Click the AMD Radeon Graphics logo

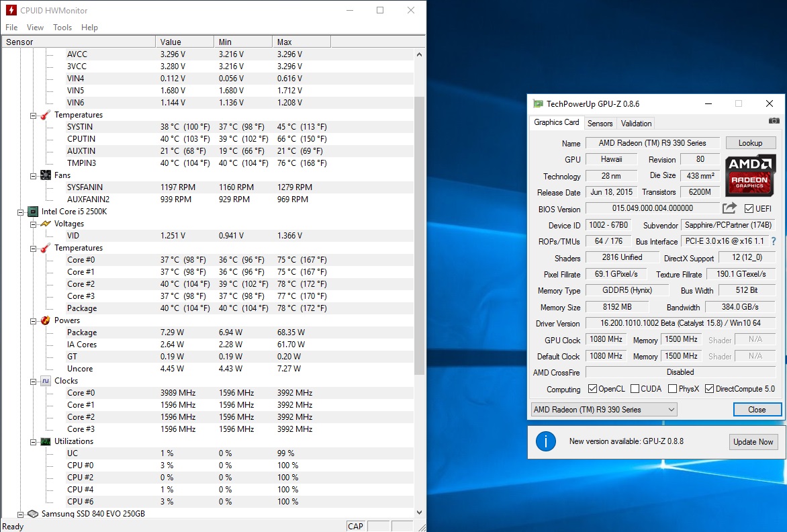pos(750,175)
